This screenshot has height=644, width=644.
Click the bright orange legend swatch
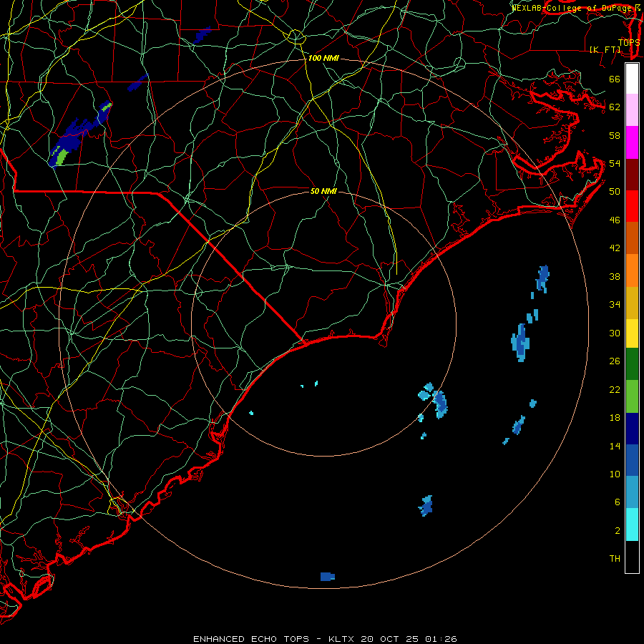[x=632, y=270]
